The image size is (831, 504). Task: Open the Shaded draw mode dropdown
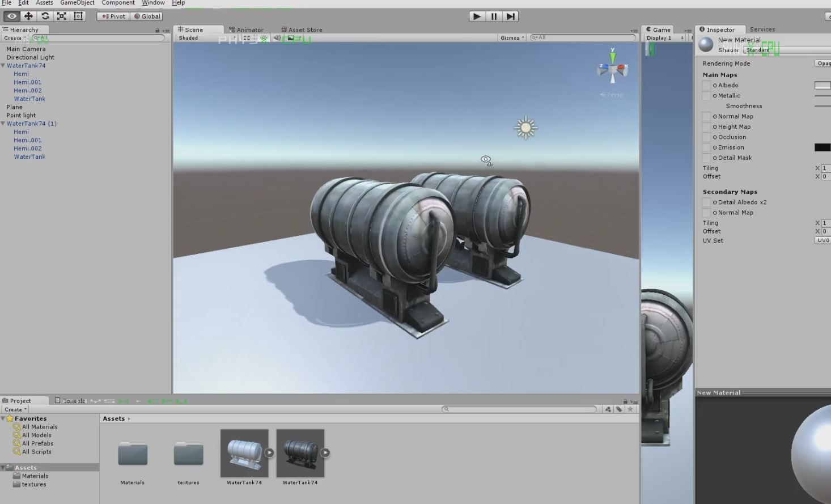point(207,38)
